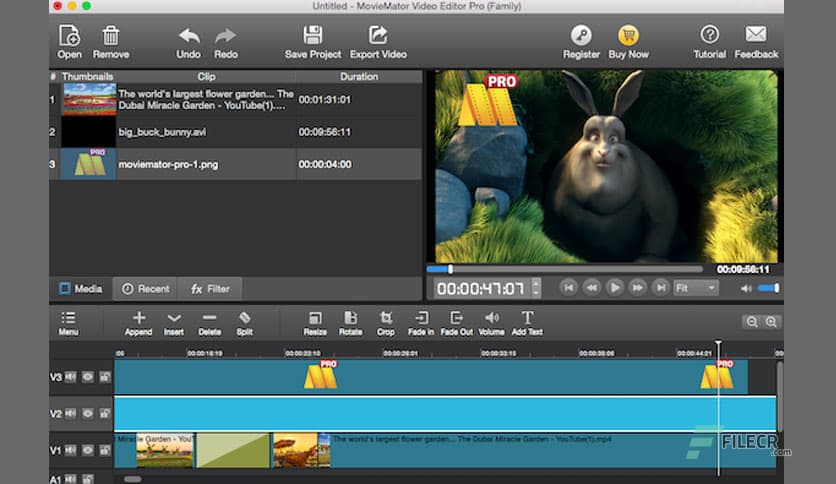
Task: Open the Volume adjustment tool
Action: (492, 324)
